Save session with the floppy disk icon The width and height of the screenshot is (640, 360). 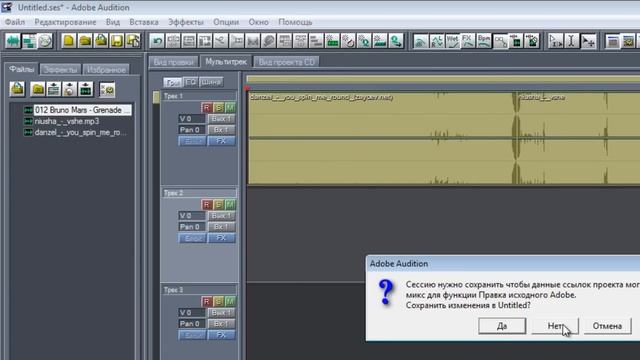click(x=117, y=41)
